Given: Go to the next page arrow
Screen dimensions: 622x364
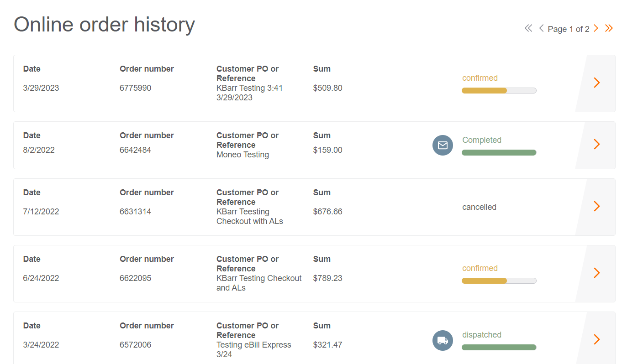Looking at the screenshot, I should point(596,29).
